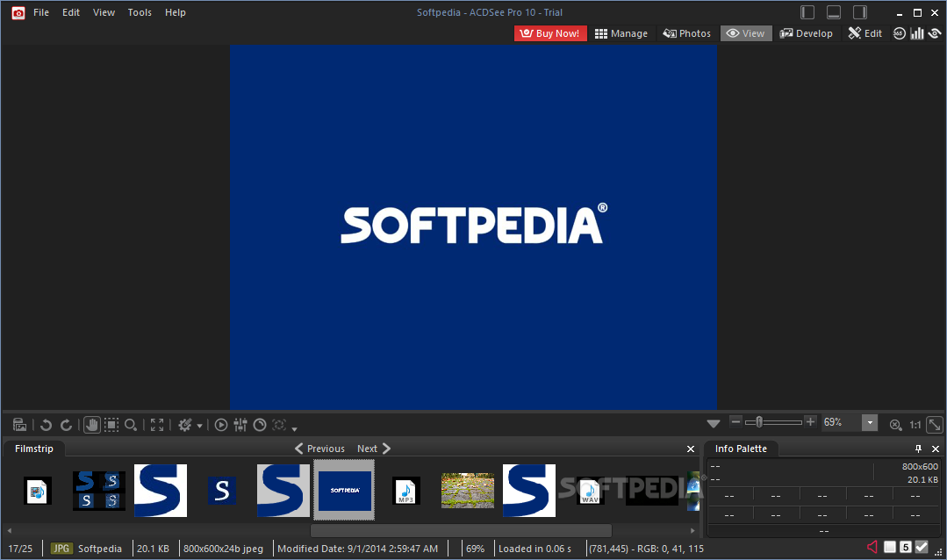Switch to Edit mode tab
This screenshot has width=947, height=560.
coord(864,33)
